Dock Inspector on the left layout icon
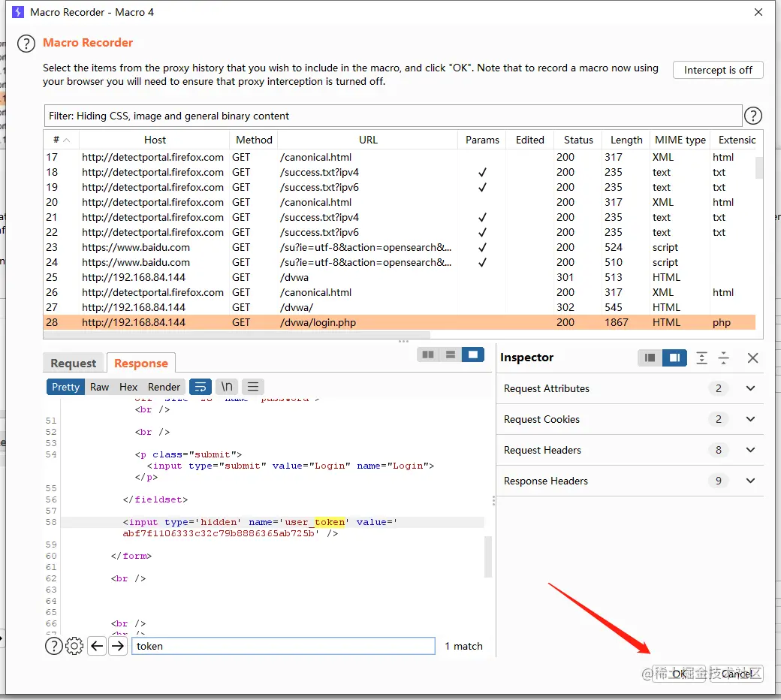 coord(650,358)
